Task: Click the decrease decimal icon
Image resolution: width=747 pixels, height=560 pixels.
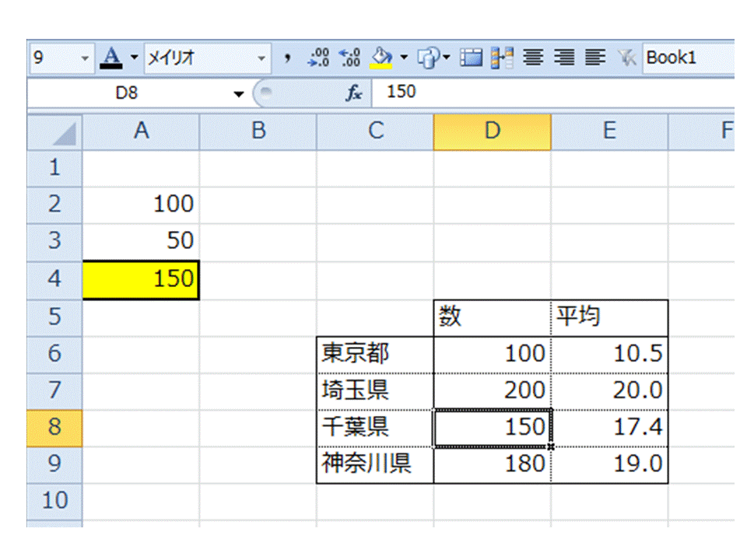Action: [x=349, y=58]
